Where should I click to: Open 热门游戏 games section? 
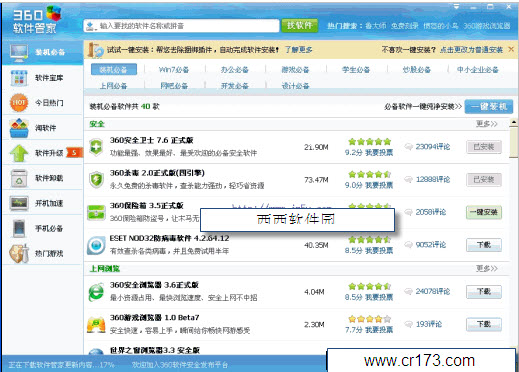point(43,253)
